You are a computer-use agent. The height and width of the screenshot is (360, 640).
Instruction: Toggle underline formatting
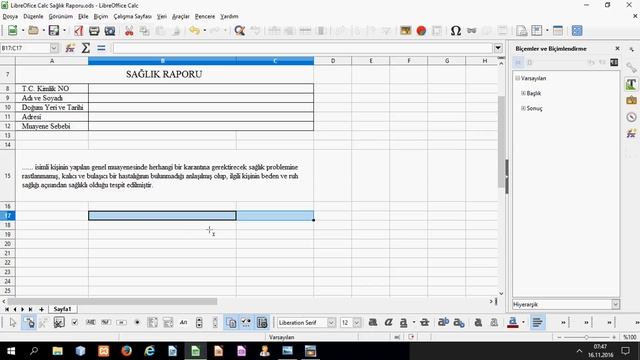click(x=403, y=322)
